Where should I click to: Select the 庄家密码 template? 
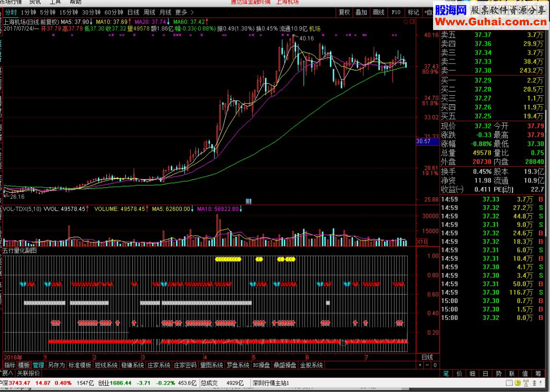point(185,365)
